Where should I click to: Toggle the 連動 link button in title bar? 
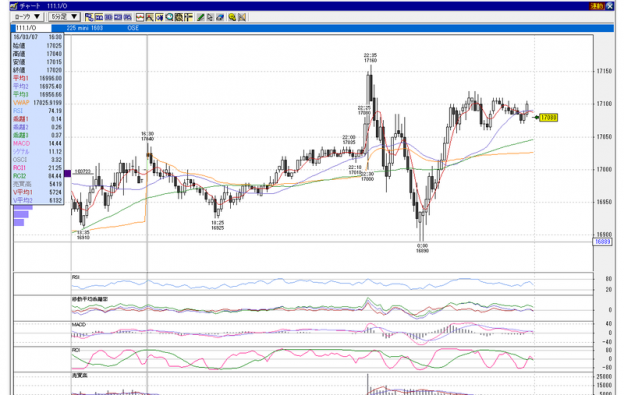(x=597, y=6)
